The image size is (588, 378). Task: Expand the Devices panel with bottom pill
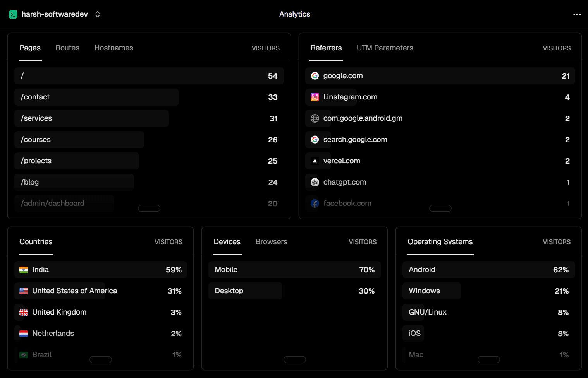295,360
